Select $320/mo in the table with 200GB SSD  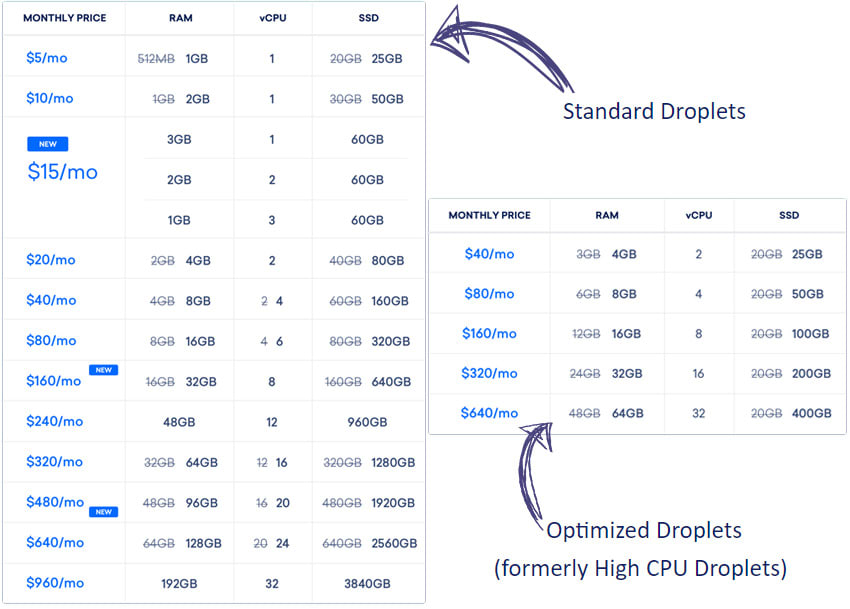tap(489, 373)
